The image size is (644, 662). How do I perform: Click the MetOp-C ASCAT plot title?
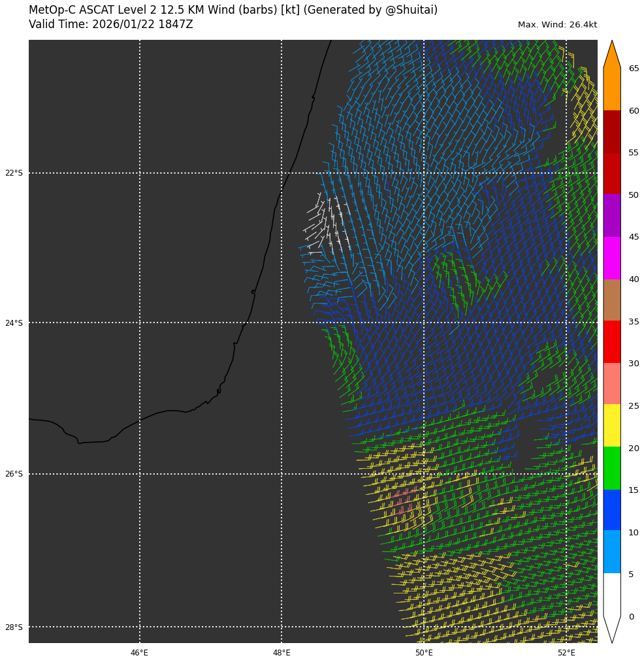tap(233, 10)
